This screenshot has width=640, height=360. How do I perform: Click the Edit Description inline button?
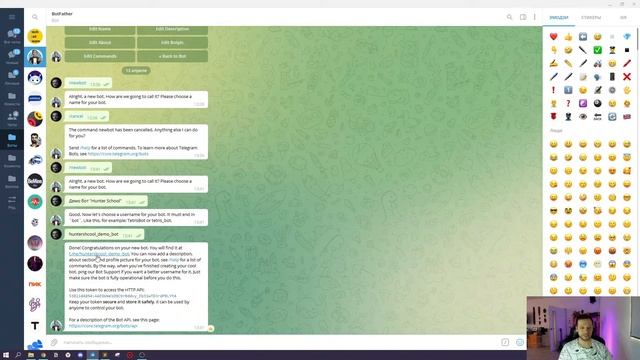[x=172, y=30]
